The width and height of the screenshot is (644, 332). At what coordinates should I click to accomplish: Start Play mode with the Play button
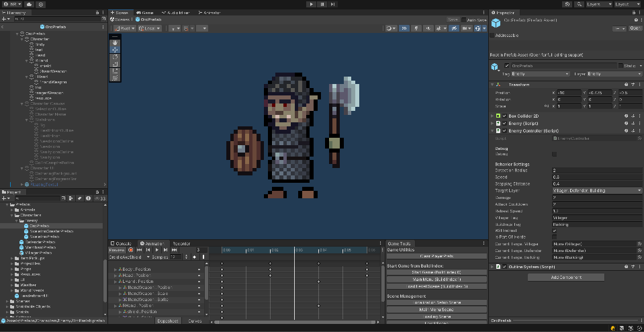click(312, 4)
